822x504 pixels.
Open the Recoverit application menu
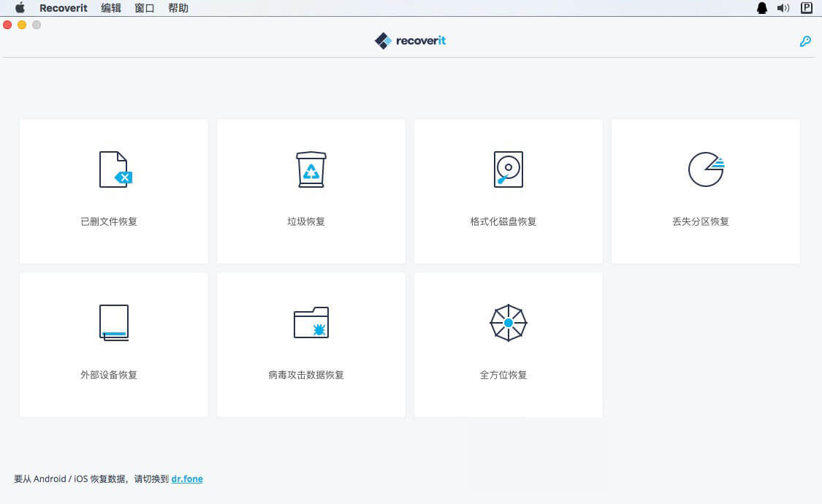point(64,8)
